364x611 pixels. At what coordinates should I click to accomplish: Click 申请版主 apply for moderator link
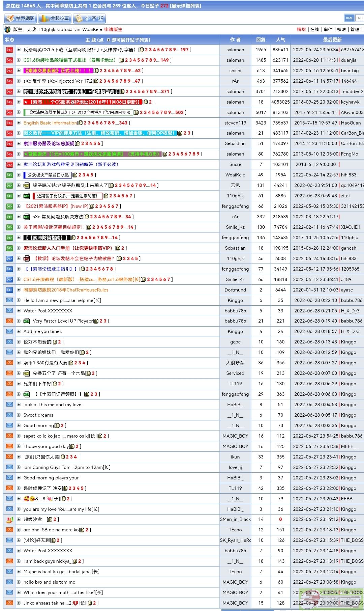pyautogui.click(x=113, y=30)
